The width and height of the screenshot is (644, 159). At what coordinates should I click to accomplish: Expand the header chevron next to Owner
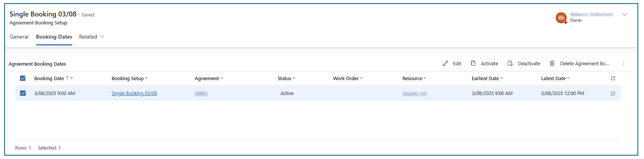[x=625, y=15]
